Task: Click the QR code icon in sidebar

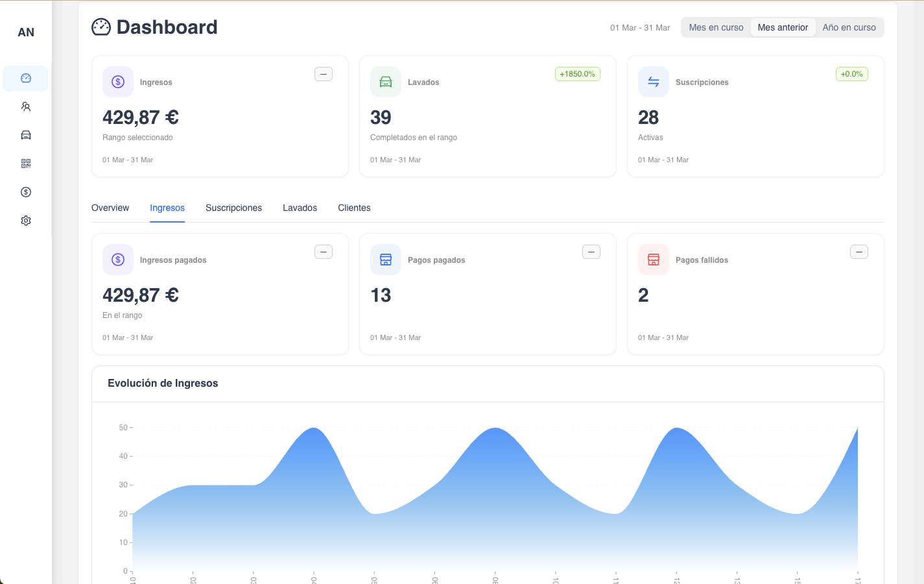Action: (x=26, y=163)
